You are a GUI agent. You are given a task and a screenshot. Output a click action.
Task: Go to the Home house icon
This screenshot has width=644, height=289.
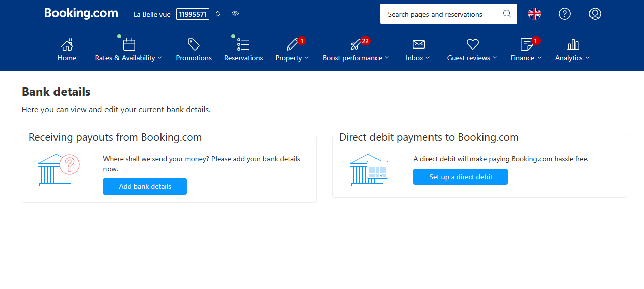[67, 44]
